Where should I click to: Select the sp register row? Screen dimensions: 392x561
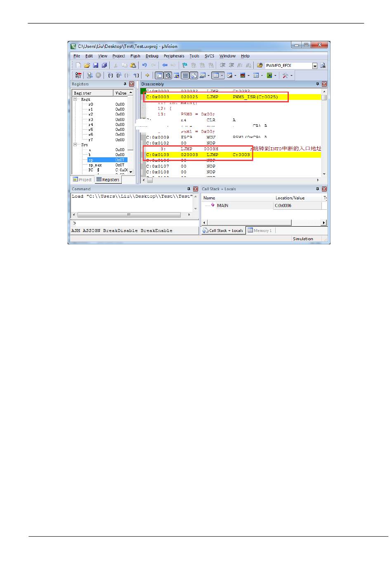pyautogui.click(x=107, y=160)
